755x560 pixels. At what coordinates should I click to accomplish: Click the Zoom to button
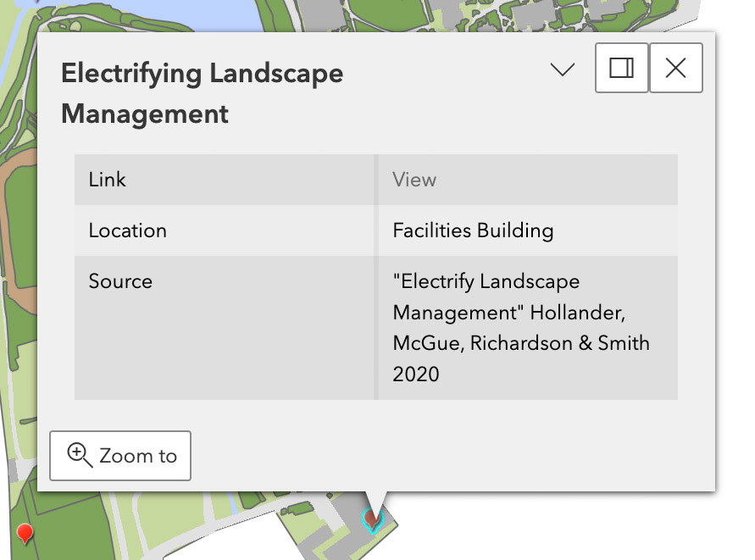(x=120, y=456)
